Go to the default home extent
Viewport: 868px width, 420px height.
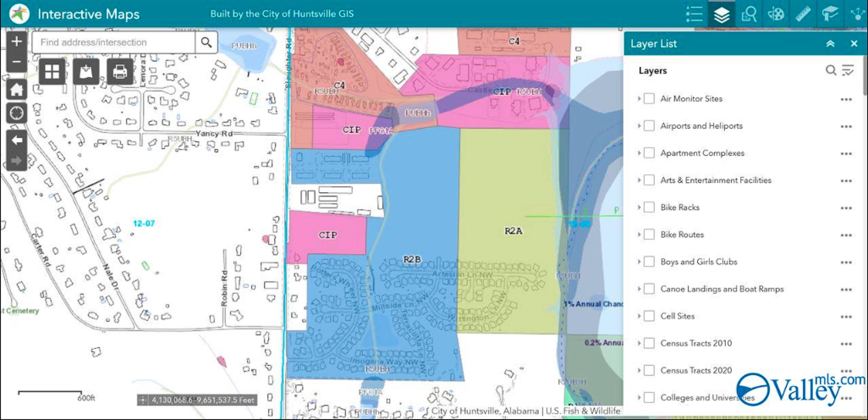(16, 90)
